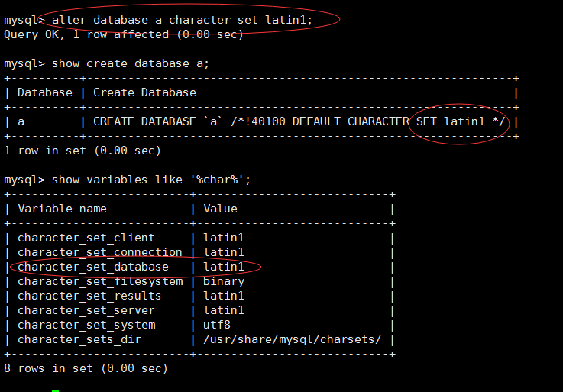This screenshot has height=392, width=563.
Task: Click the latin1 value of character_set_server
Action: point(224,310)
